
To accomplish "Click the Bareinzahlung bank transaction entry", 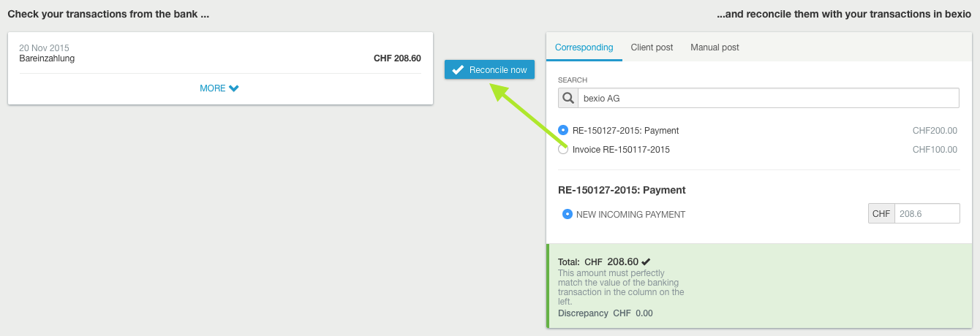I will (x=48, y=58).
